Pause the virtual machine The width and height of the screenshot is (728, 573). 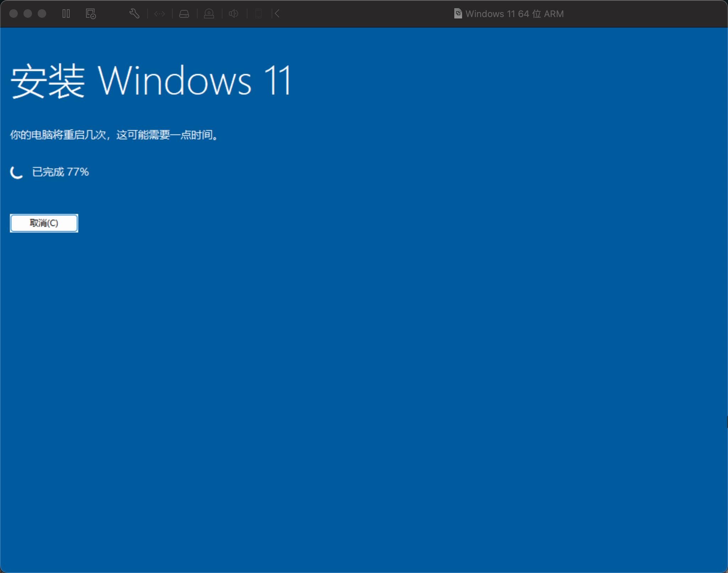[66, 14]
